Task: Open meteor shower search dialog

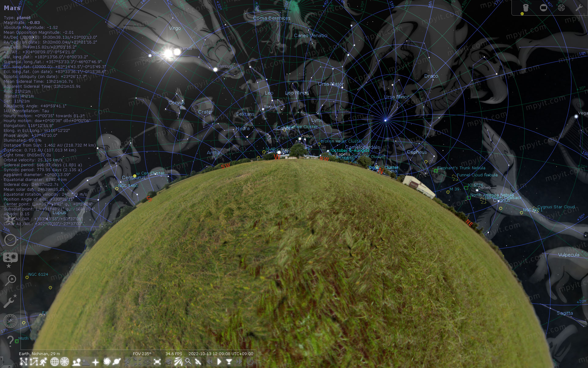Action: point(188,362)
